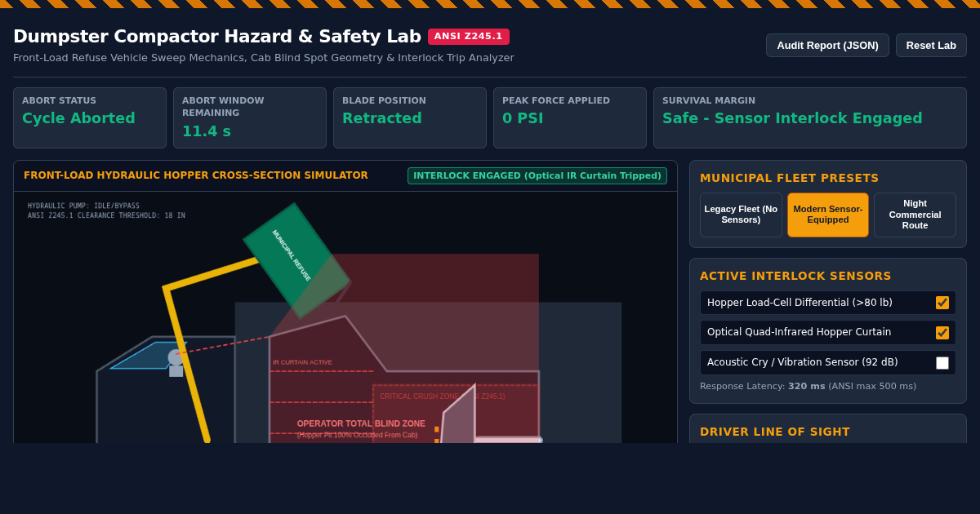980x514 pixels.
Task: Click the simulator panel title text
Action: [196, 175]
